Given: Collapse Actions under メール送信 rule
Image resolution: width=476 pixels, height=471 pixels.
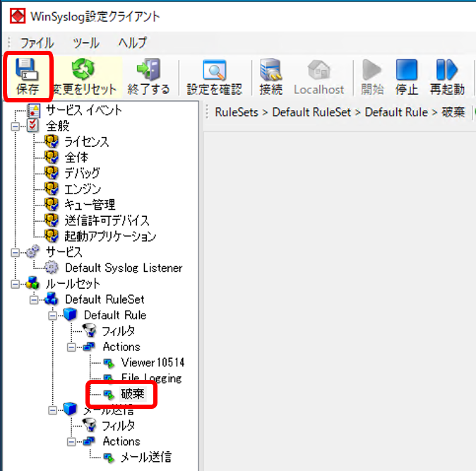Looking at the screenshot, I should (x=71, y=442).
